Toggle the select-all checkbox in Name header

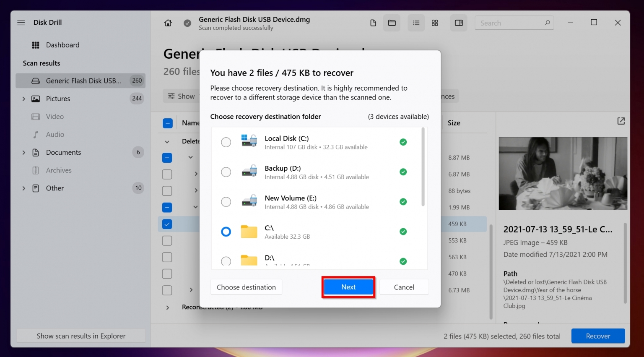pos(168,123)
